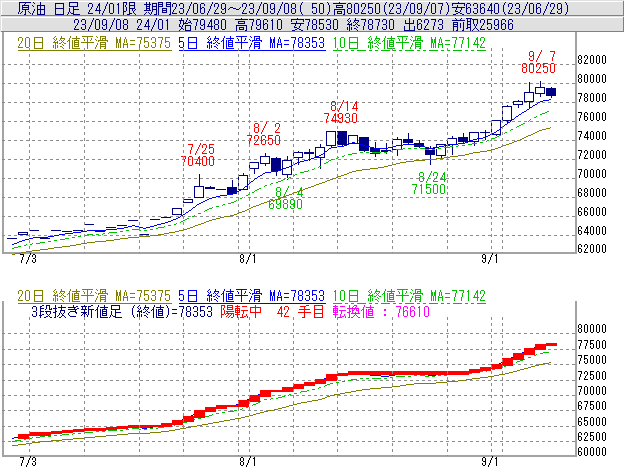This screenshot has width=624, height=475.
Task: Click the red 陽転中 status text
Action: [x=241, y=311]
